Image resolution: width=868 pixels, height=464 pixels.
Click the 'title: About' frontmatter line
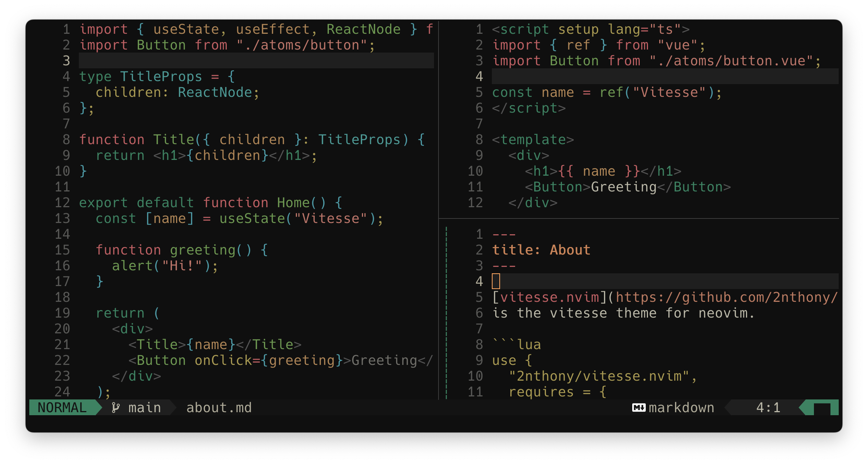541,250
